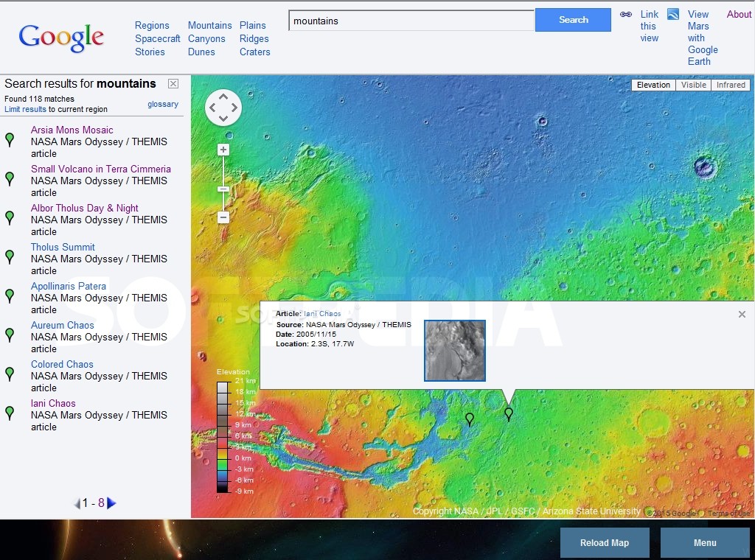The width and height of the screenshot is (755, 560).
Task: Pan the map left using the pan control arrow
Action: 212,108
